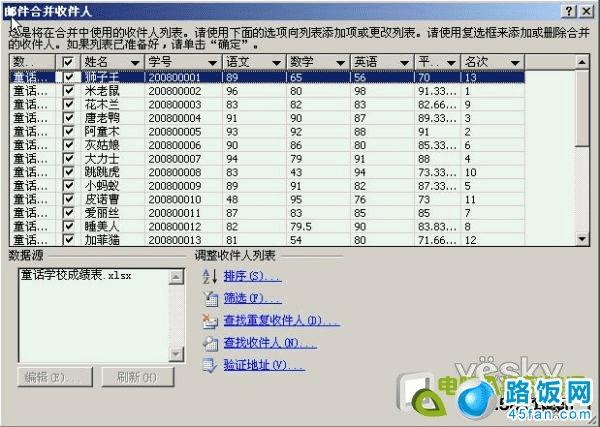This screenshot has width=600, height=427.
Task: Click the find duplicate recipients icon
Action: pyautogui.click(x=208, y=321)
